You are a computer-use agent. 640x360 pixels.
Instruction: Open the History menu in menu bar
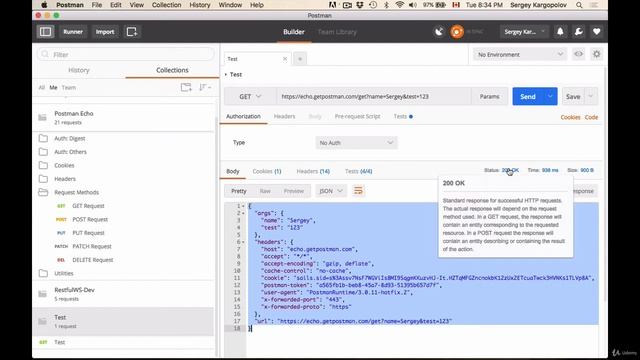(x=200, y=5)
